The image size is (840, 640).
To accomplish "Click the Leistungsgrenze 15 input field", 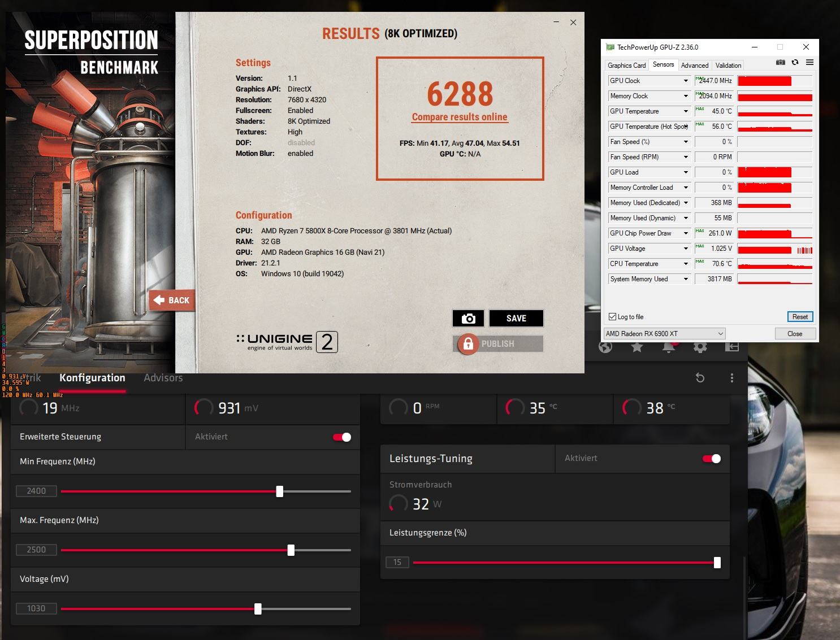I will tap(397, 563).
